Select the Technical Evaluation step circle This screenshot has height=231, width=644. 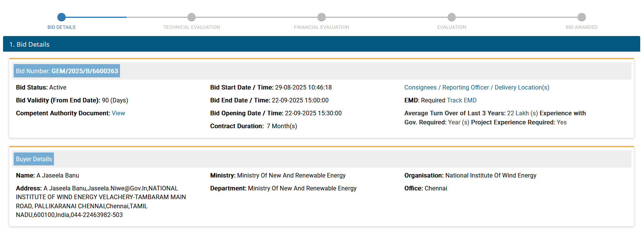coord(191,17)
